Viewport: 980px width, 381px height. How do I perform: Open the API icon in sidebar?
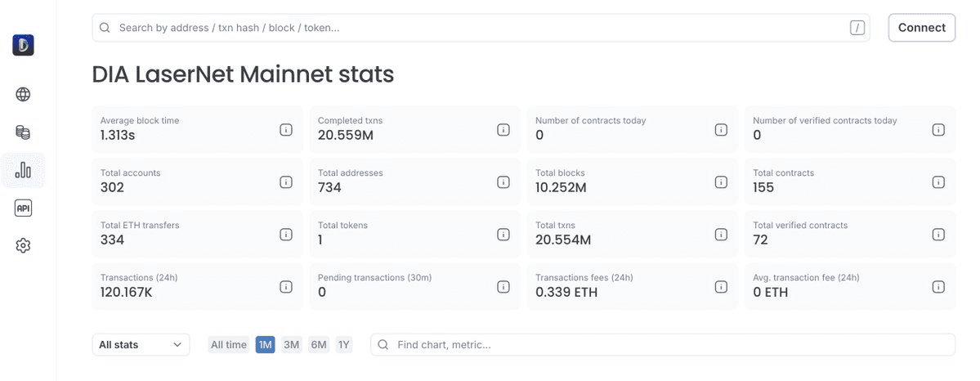23,208
